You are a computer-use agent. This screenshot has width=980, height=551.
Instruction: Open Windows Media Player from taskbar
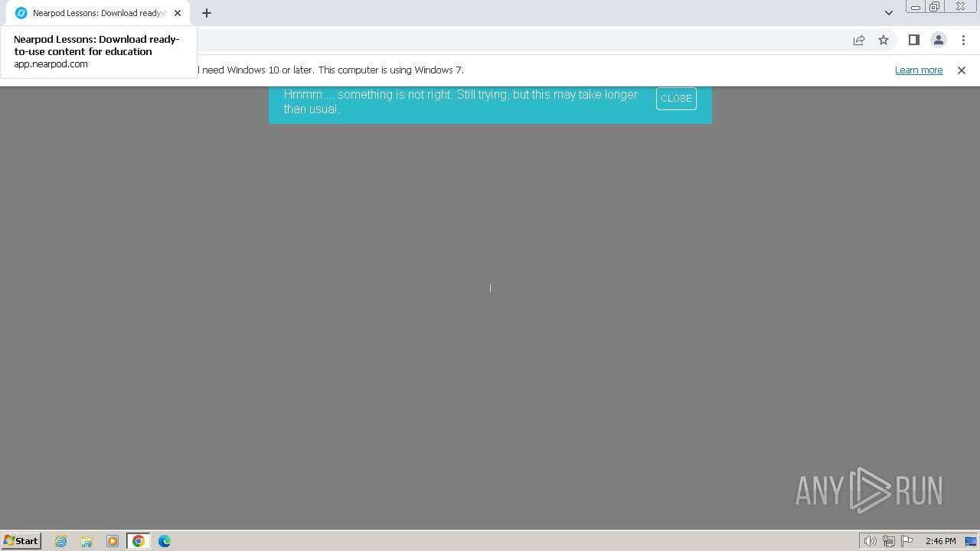pyautogui.click(x=113, y=541)
